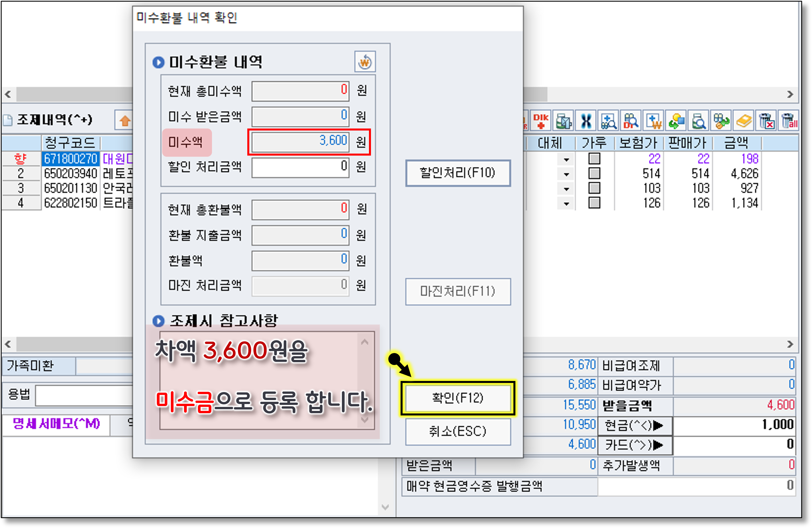
Task: Check the 가루 checkbox for the 514 row
Action: (594, 173)
